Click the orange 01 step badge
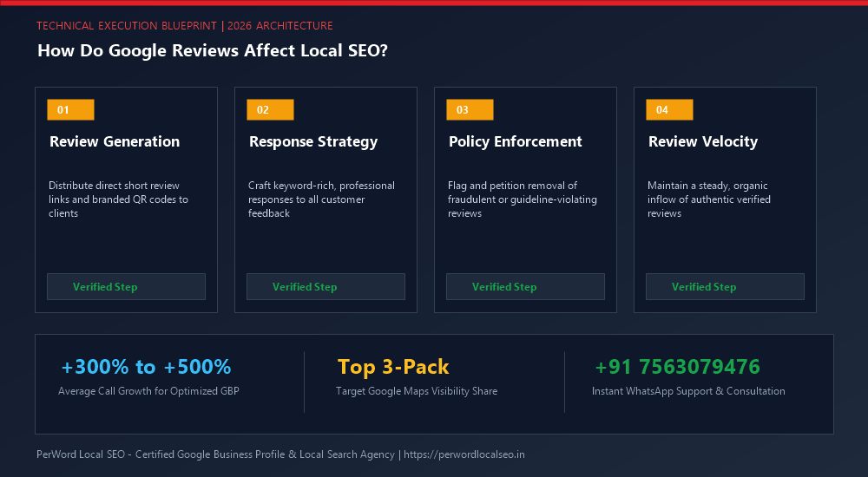Viewport: 868px width, 477px height. 70,109
